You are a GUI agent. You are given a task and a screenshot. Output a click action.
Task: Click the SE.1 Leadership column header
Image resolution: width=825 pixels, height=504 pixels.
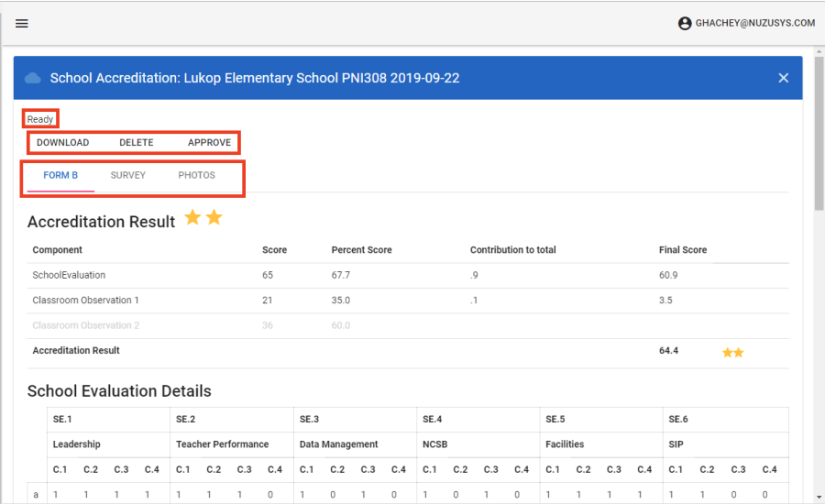click(x=76, y=444)
